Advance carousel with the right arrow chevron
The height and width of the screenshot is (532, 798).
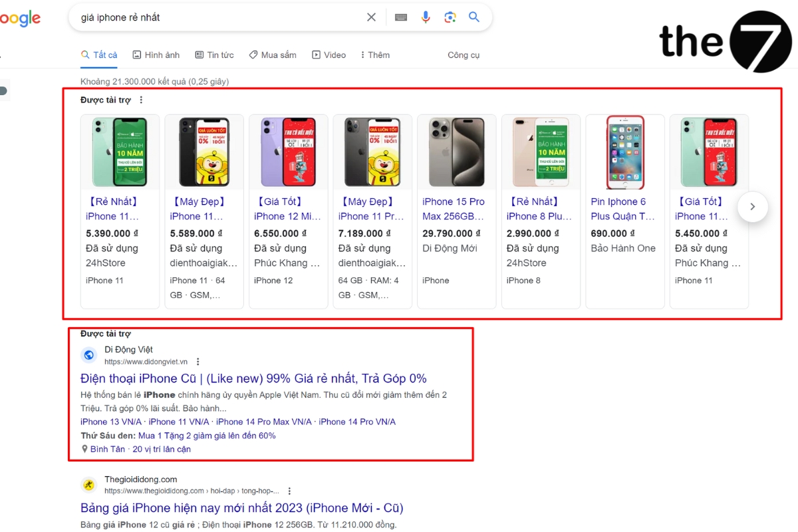click(x=752, y=207)
